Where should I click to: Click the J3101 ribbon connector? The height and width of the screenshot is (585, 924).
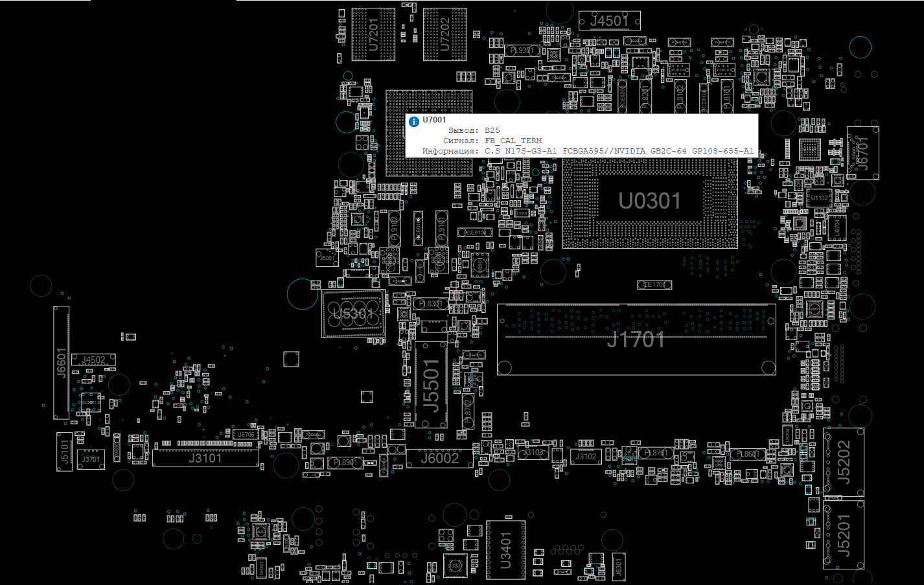tap(205, 458)
